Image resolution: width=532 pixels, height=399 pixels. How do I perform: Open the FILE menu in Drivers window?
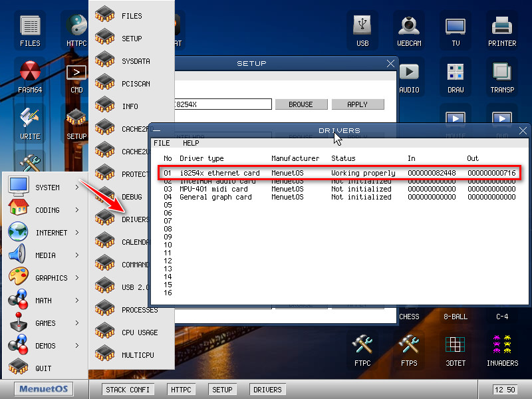click(x=162, y=143)
